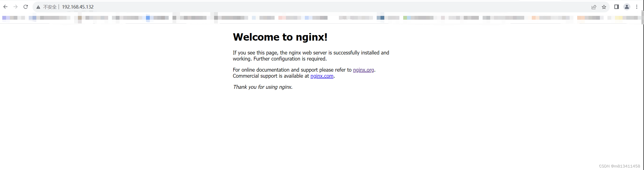Click the '不安全' security label

point(50,7)
